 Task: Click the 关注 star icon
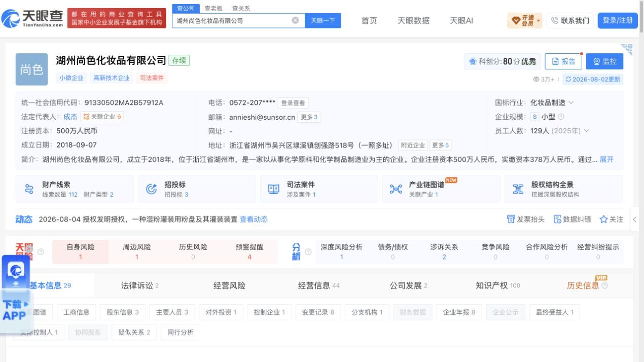tap(603, 219)
